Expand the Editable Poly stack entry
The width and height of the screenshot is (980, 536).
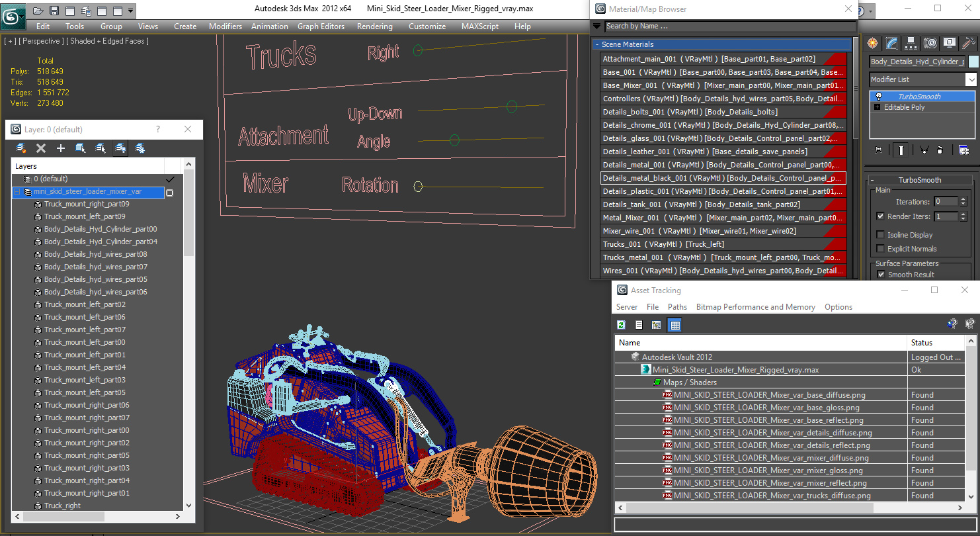(878, 107)
